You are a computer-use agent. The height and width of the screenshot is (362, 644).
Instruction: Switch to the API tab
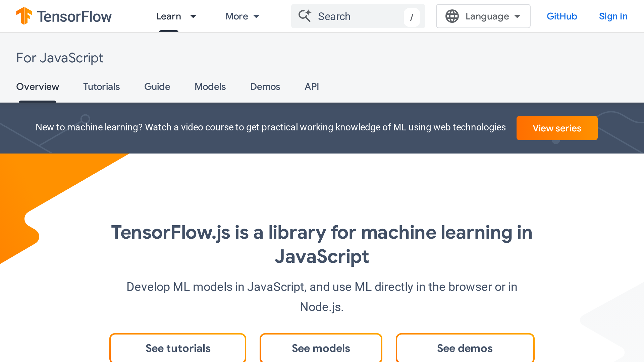tap(312, 86)
